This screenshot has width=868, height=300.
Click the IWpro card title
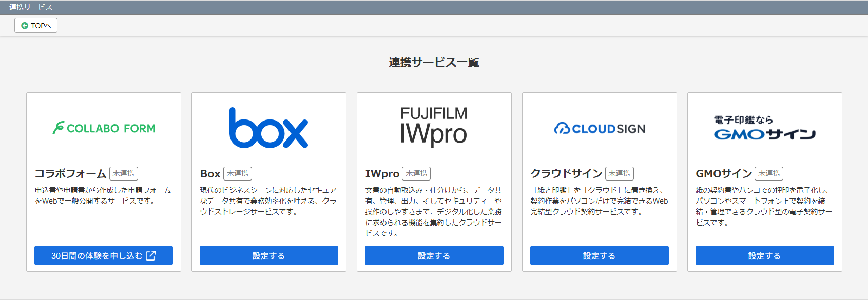tap(382, 174)
